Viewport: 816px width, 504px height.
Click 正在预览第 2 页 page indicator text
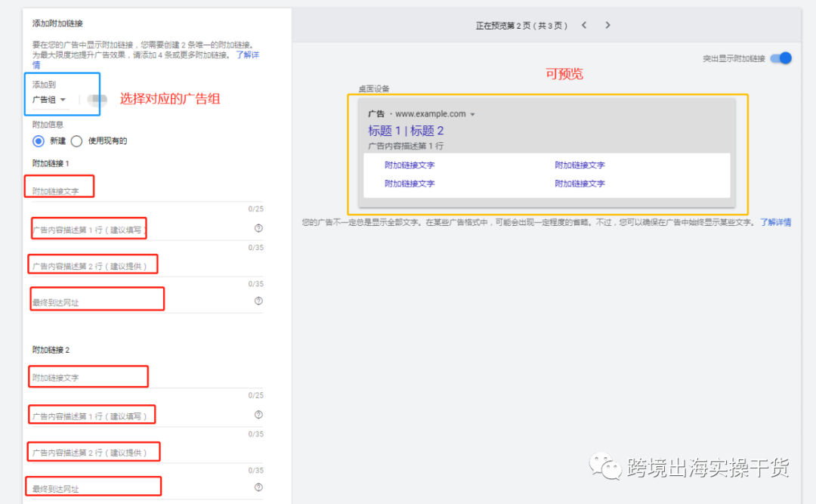pyautogui.click(x=521, y=26)
